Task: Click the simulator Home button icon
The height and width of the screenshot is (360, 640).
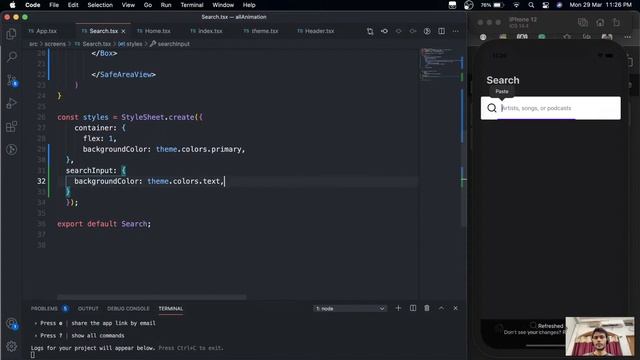Action: pos(600,22)
